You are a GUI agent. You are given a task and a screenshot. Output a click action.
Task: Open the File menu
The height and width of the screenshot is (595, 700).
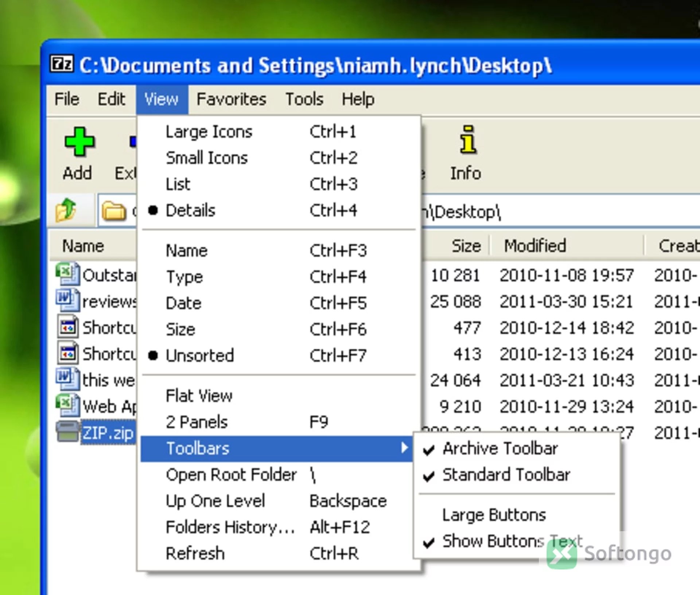[67, 99]
